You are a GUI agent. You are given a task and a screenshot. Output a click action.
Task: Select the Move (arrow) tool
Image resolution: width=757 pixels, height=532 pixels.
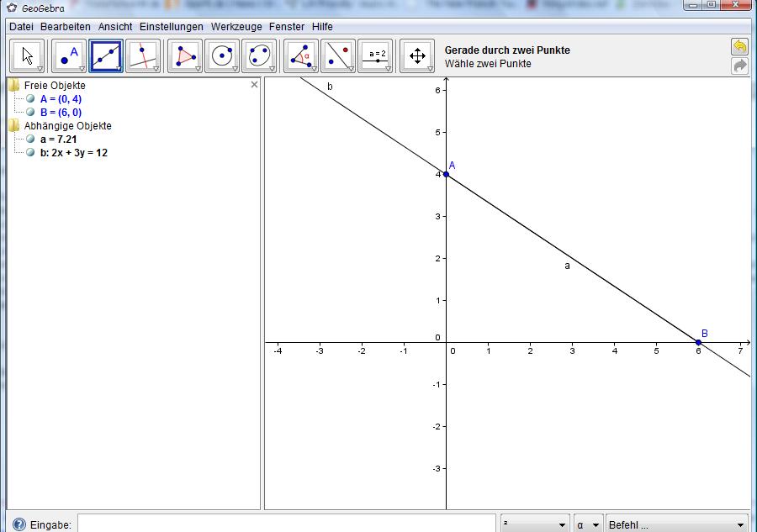point(27,56)
